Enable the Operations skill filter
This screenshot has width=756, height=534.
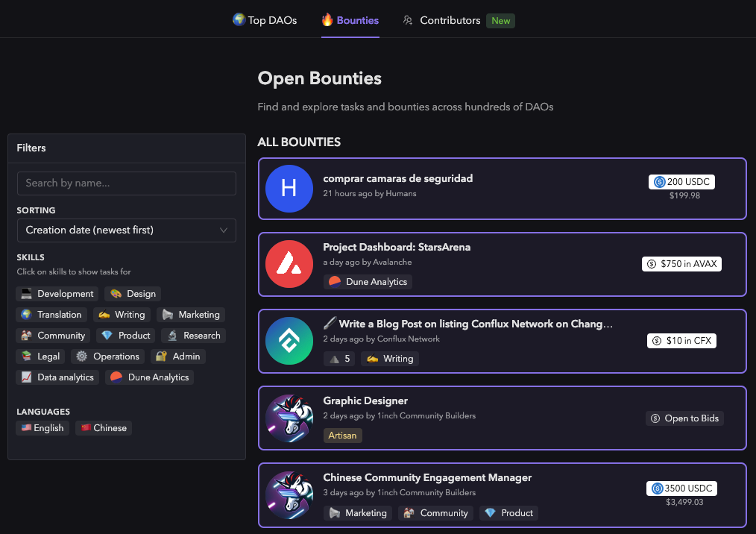(x=108, y=356)
